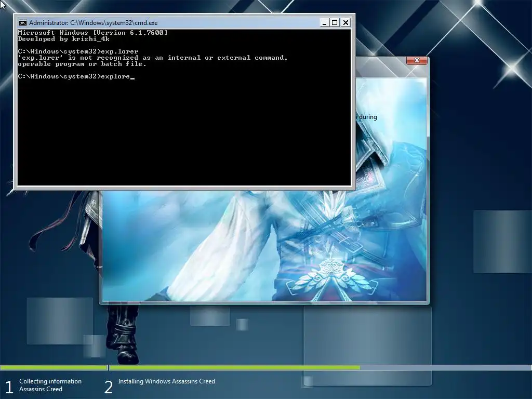The height and width of the screenshot is (399, 532).
Task: Click the 'Collecting information' step progress bar
Action: point(54,367)
